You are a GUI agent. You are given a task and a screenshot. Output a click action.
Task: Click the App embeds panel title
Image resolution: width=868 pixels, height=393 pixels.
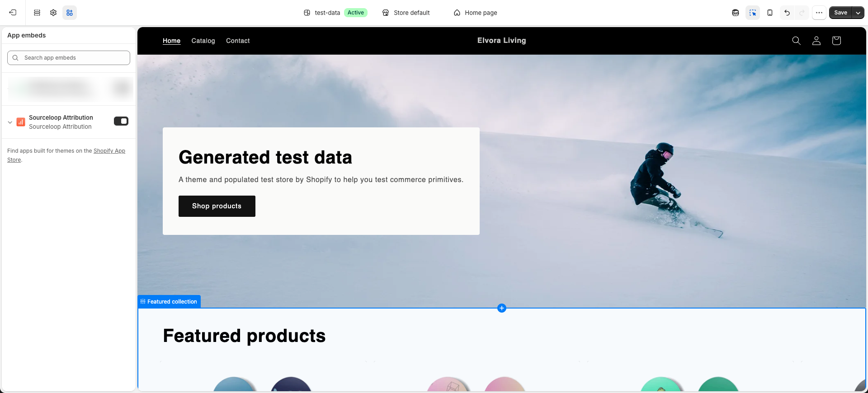27,35
